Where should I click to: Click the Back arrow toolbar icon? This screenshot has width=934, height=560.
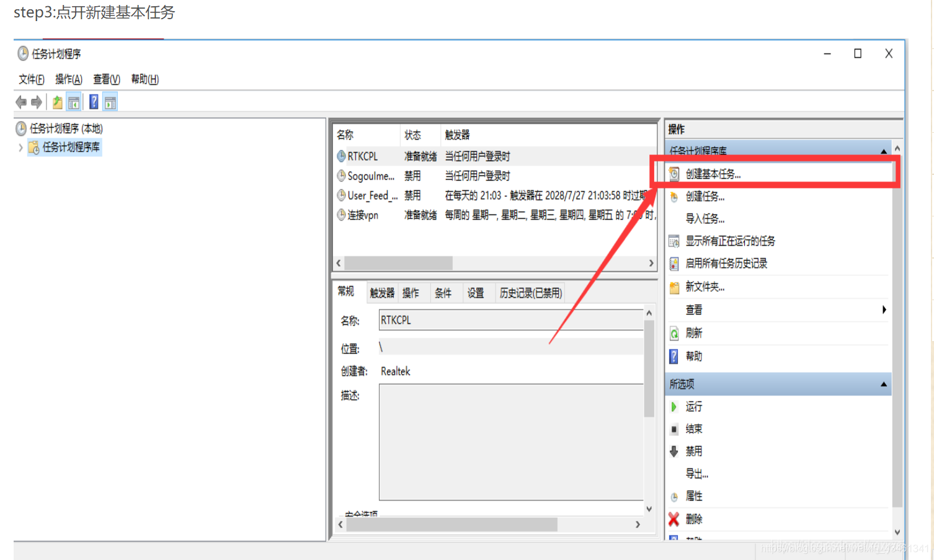pyautogui.click(x=21, y=102)
